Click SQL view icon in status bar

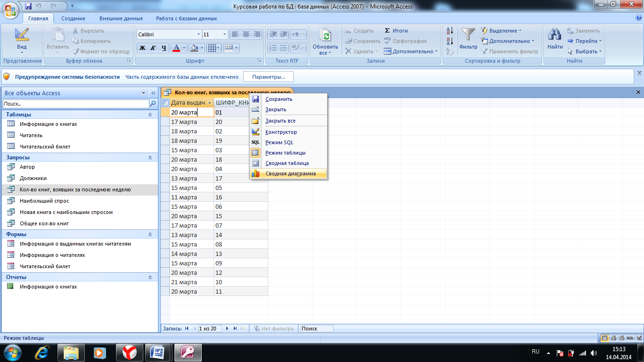point(630,338)
